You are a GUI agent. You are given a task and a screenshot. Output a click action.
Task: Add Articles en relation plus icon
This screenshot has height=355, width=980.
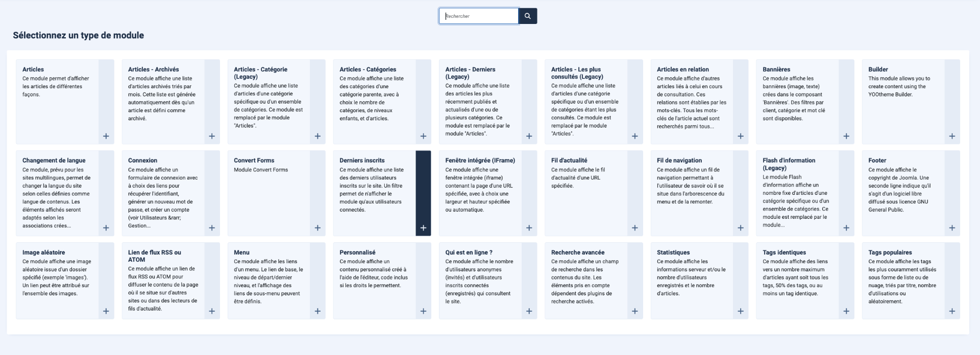(x=741, y=136)
